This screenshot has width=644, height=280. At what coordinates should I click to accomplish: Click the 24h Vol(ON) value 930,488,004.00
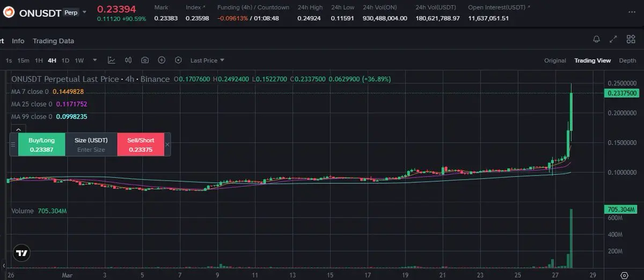click(385, 18)
